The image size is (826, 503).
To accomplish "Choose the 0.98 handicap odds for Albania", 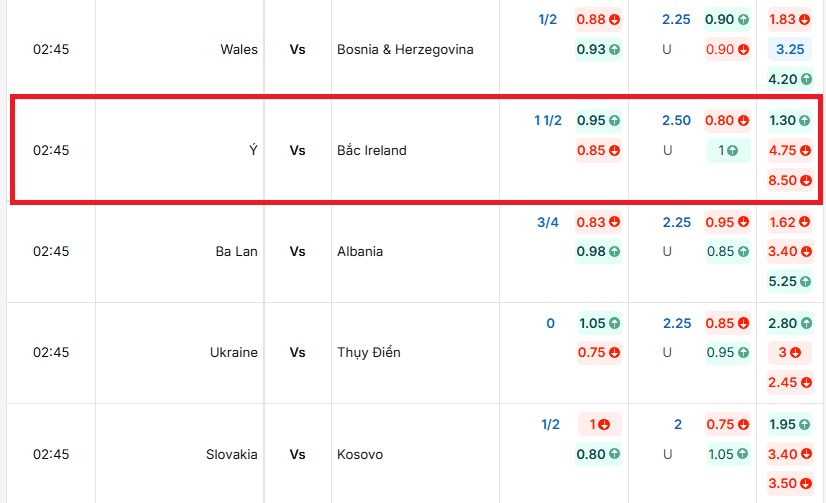I will click(x=598, y=252).
